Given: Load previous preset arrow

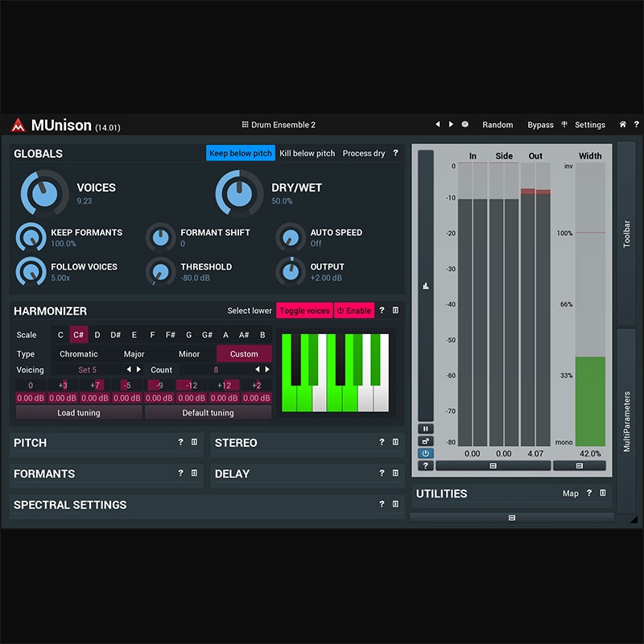Looking at the screenshot, I should pos(438,124).
